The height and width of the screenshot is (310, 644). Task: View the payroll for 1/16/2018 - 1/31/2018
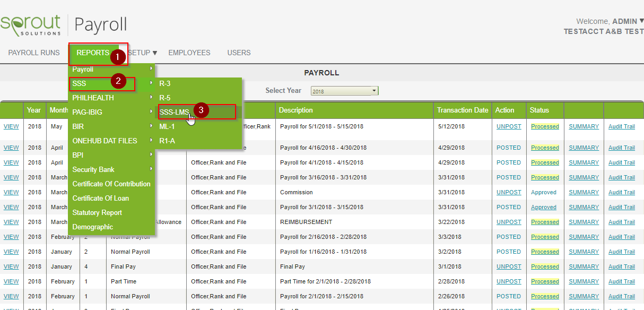click(11, 252)
